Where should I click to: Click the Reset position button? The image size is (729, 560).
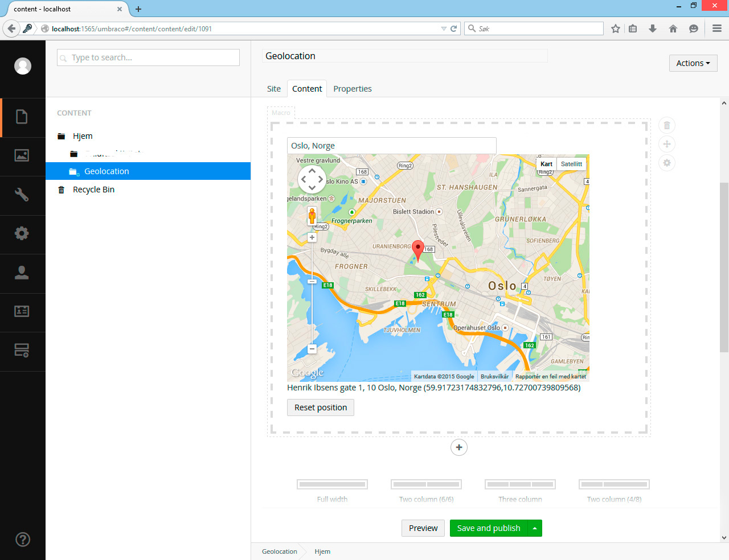coord(321,407)
